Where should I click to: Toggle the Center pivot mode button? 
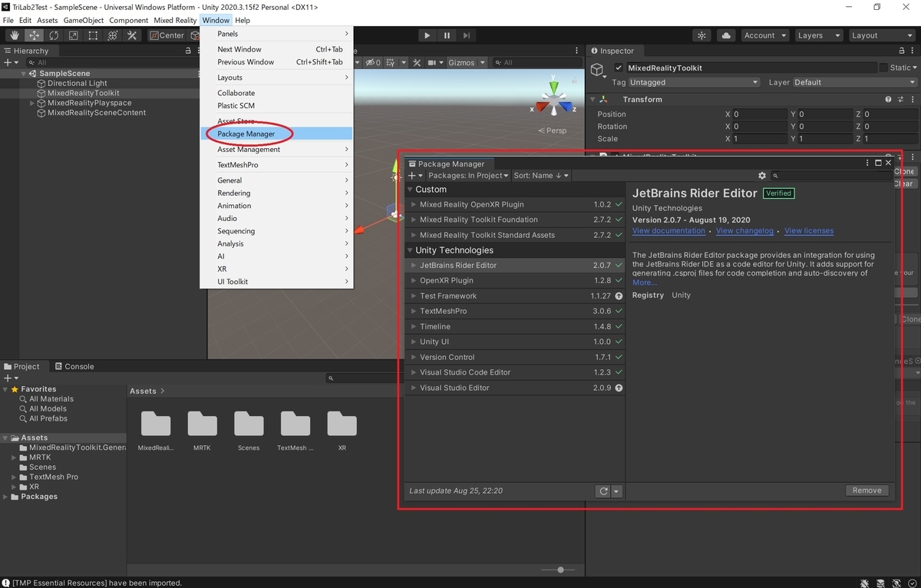tap(167, 35)
